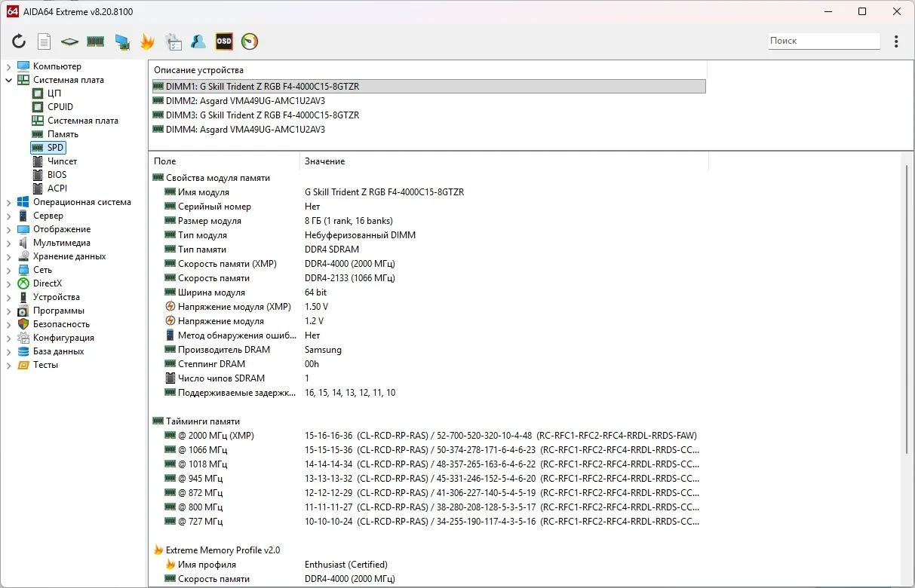Select ЦП in the tree
The height and width of the screenshot is (588, 915).
point(54,93)
